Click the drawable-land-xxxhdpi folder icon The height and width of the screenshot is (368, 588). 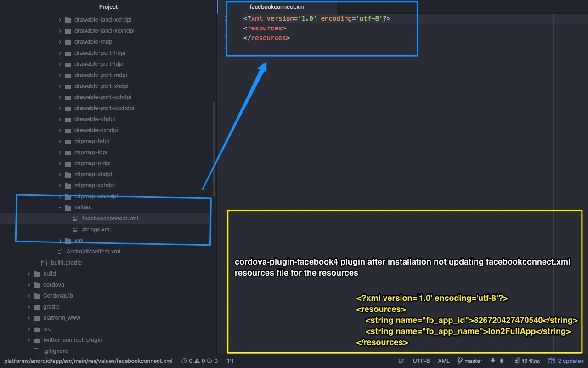coord(68,31)
